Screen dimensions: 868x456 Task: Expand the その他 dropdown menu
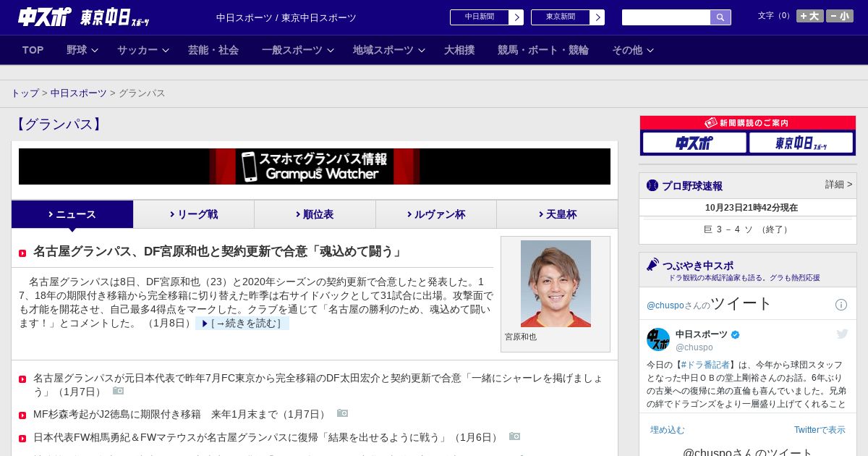click(x=633, y=50)
